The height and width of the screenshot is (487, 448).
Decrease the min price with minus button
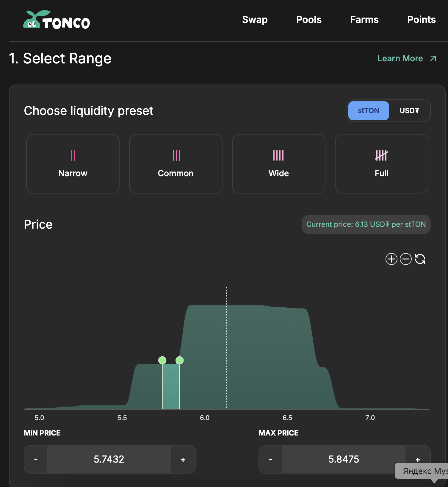[36, 459]
